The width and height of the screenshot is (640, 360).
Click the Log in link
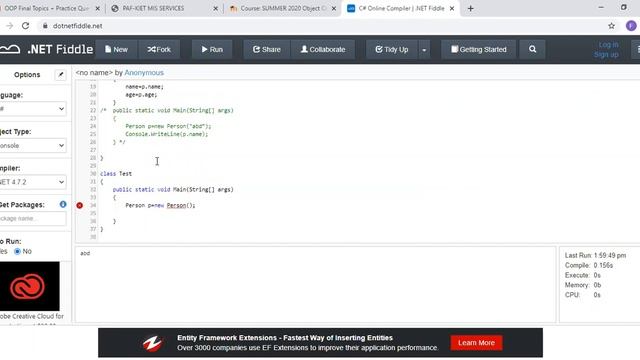(608, 44)
